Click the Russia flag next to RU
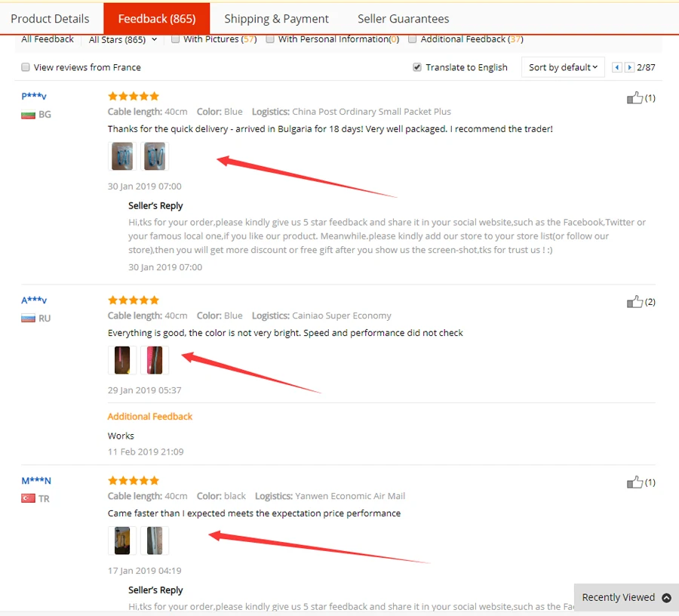The image size is (679, 616). point(28,319)
